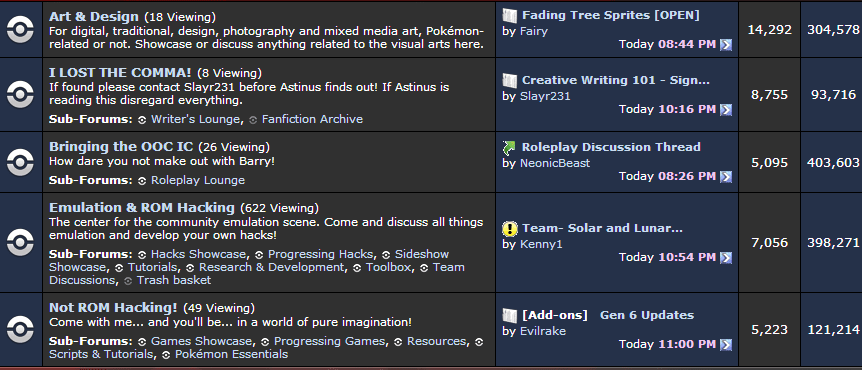Click the Pokéball icon beside Art & Design
862x370 pixels.
pos(20,30)
